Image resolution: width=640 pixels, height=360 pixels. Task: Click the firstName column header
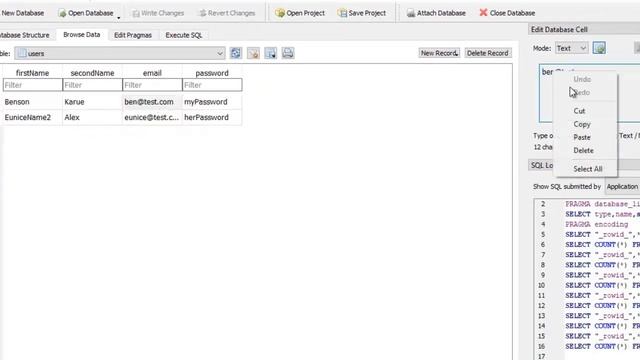coord(32,73)
